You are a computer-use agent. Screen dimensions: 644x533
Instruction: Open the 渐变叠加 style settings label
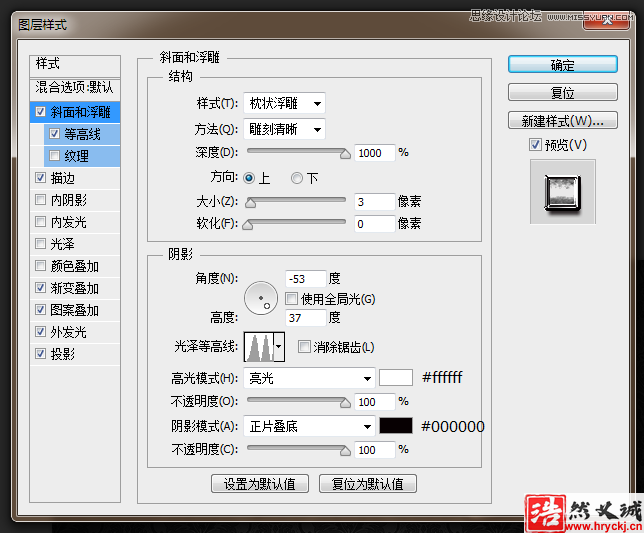[x=74, y=288]
